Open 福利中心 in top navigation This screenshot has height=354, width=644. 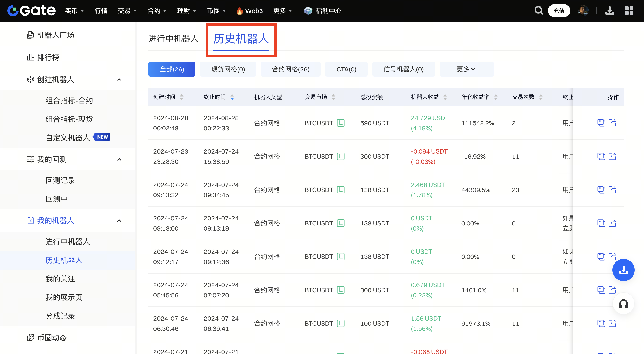(x=328, y=11)
